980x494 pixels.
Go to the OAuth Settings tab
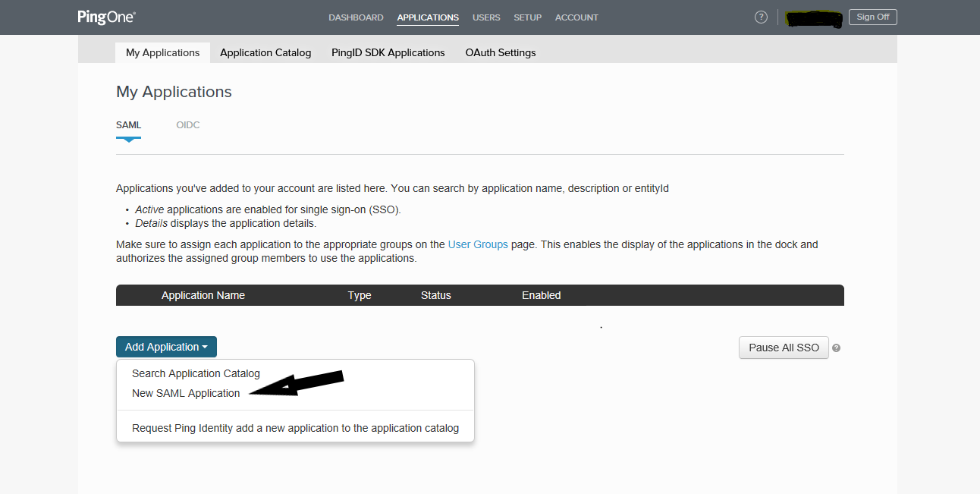(501, 52)
